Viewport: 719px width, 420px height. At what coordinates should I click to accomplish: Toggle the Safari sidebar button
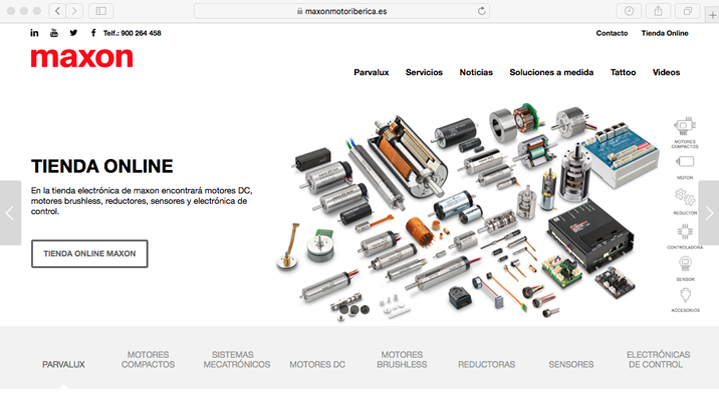pyautogui.click(x=101, y=11)
